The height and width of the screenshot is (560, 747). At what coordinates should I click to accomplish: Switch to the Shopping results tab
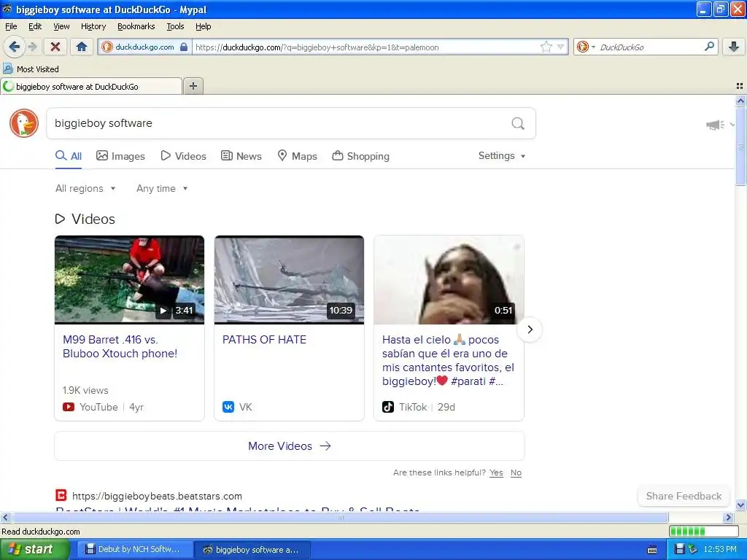pos(360,156)
